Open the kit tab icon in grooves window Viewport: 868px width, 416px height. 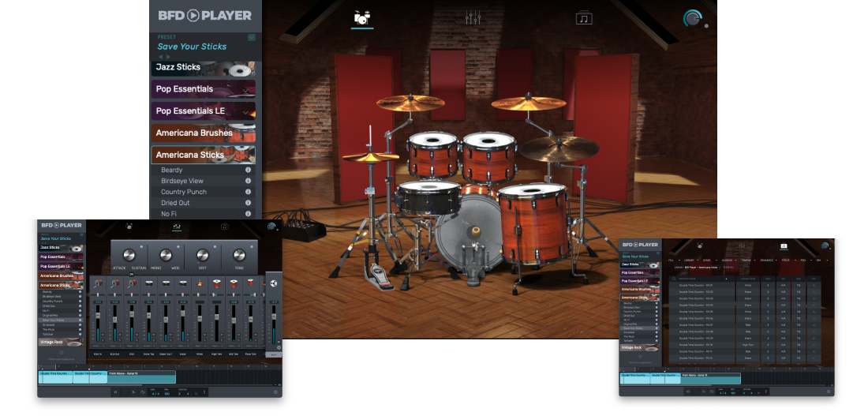coord(700,245)
